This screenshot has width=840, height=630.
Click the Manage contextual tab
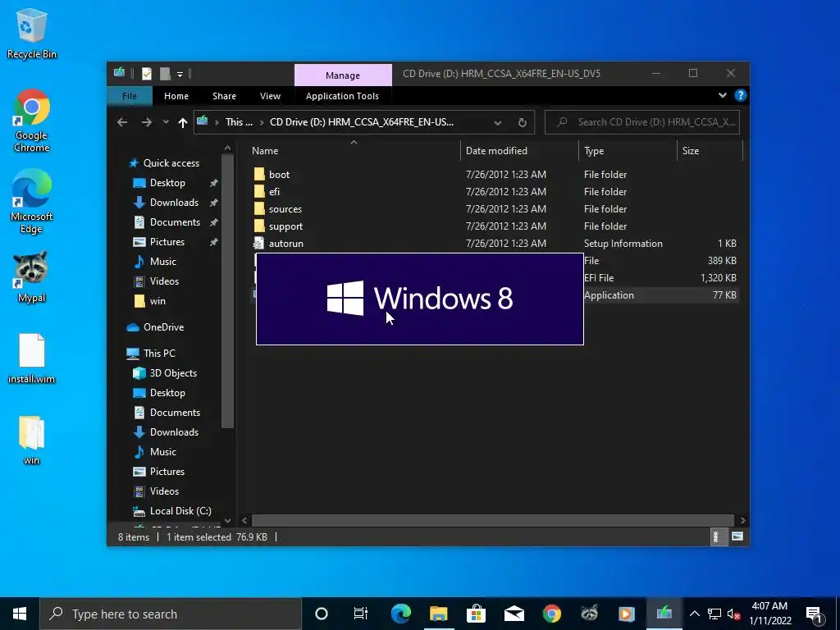(x=343, y=75)
